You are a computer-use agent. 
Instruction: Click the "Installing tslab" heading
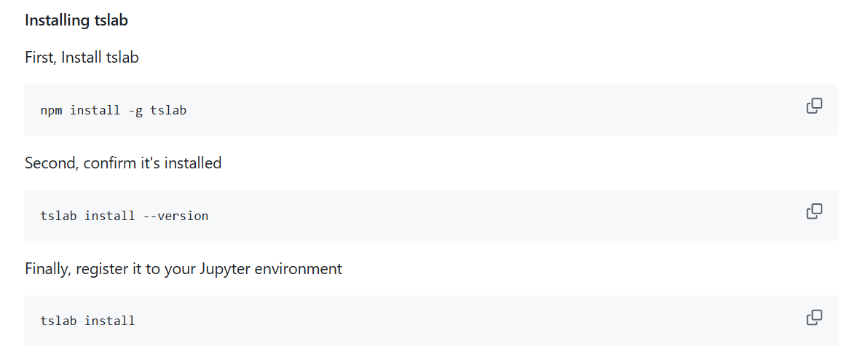[x=76, y=20]
